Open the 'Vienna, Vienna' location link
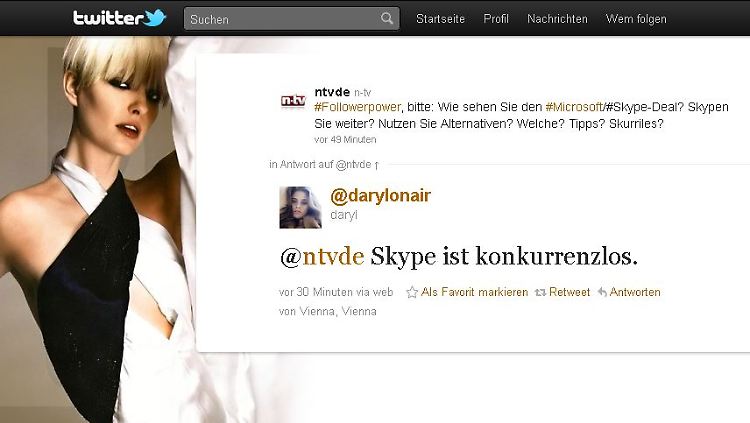Image resolution: width=750 pixels, height=423 pixels. coord(338,312)
